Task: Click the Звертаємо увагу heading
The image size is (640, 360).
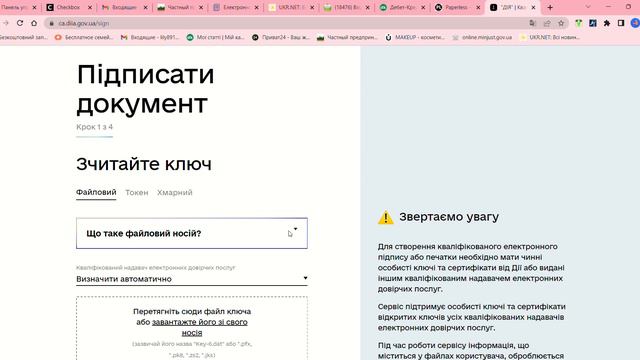Action: [x=449, y=217]
